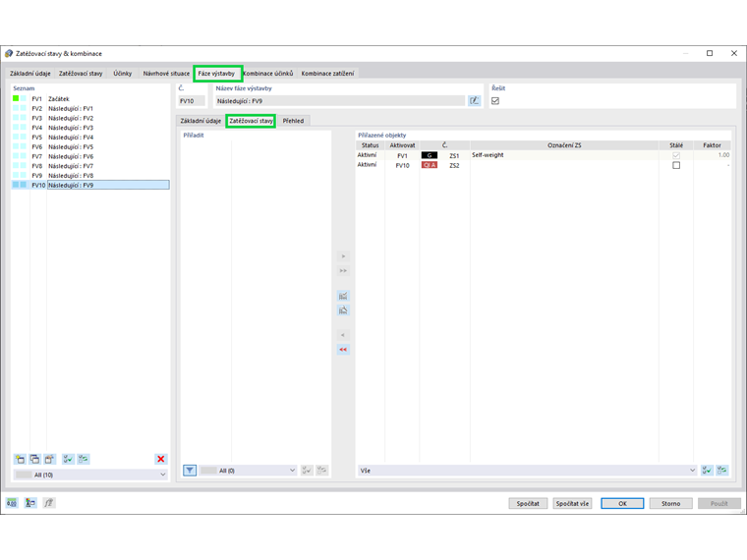Click the single right arrow assign button
The height and width of the screenshot is (560, 747).
point(343,256)
